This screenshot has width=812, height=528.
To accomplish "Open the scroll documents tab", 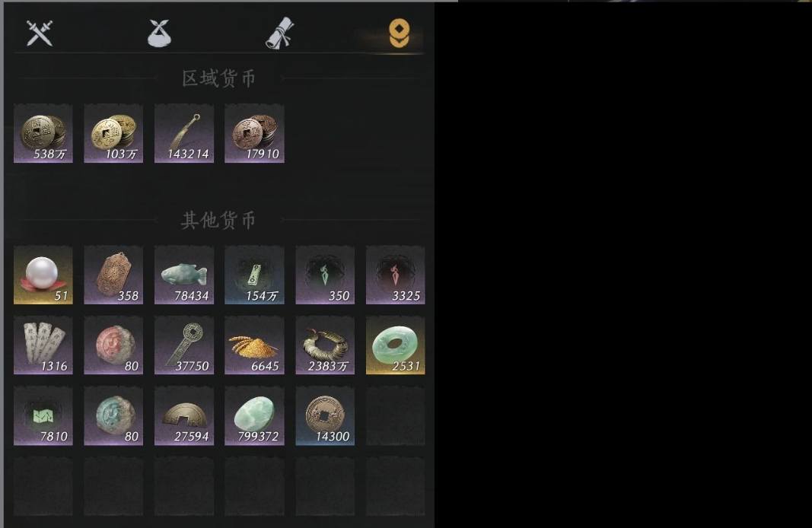I will [279, 33].
